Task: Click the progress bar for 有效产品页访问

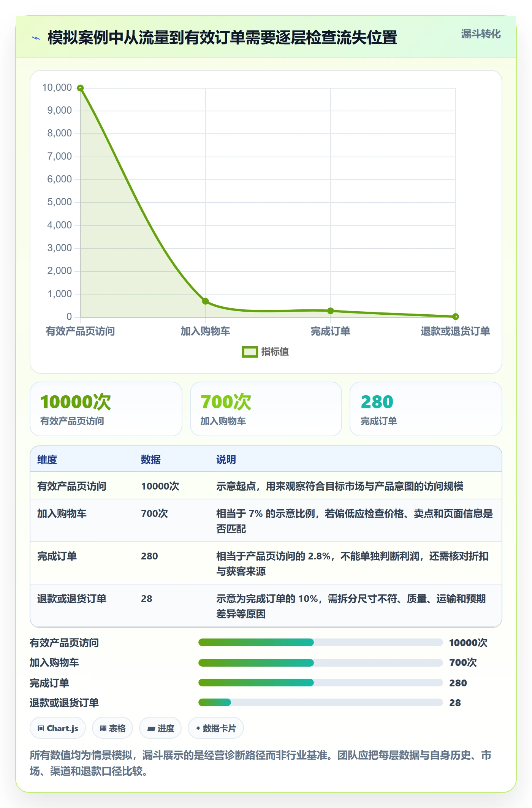Action: click(320, 642)
